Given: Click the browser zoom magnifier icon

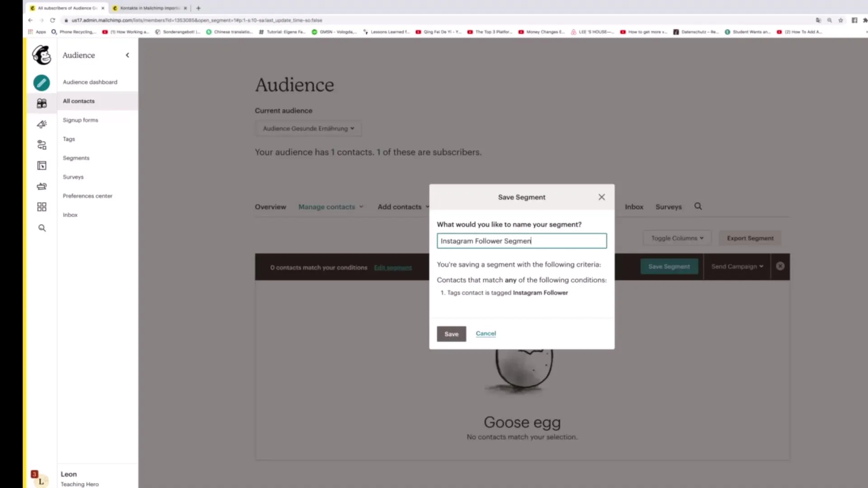Looking at the screenshot, I should coord(830,20).
